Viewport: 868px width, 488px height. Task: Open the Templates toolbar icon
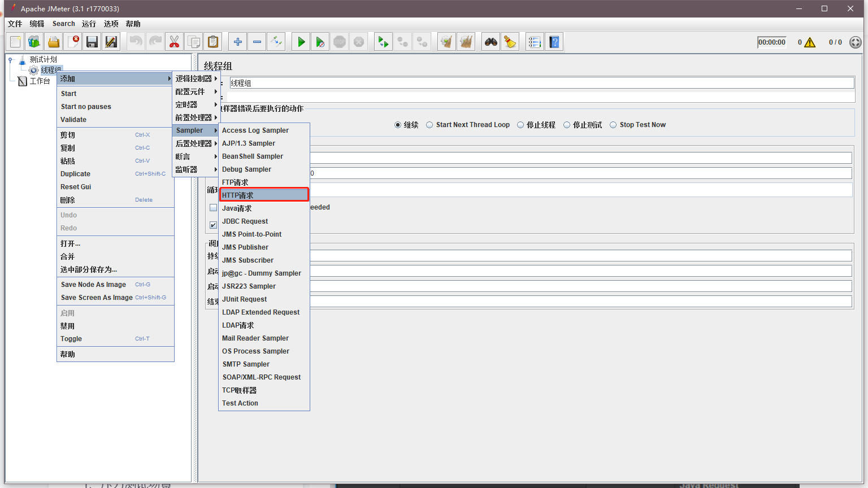(34, 42)
